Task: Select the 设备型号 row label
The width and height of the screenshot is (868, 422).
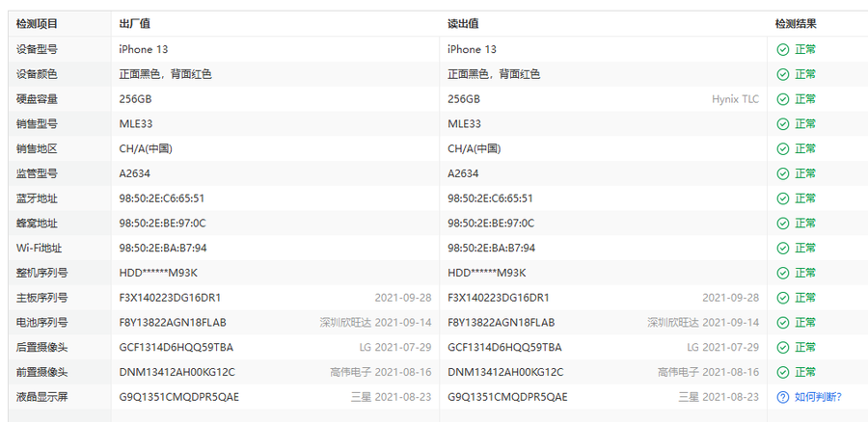Action: [x=37, y=49]
